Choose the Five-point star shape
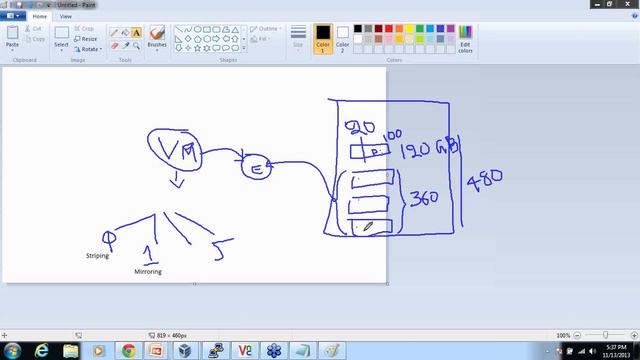Viewport: 640px width, 360px height. click(198, 48)
